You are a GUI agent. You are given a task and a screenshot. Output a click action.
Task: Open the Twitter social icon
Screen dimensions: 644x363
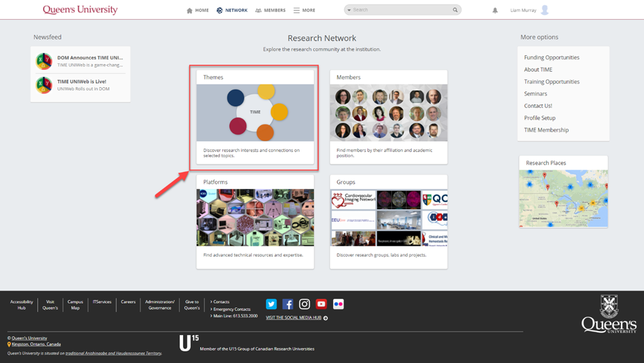coord(271,304)
